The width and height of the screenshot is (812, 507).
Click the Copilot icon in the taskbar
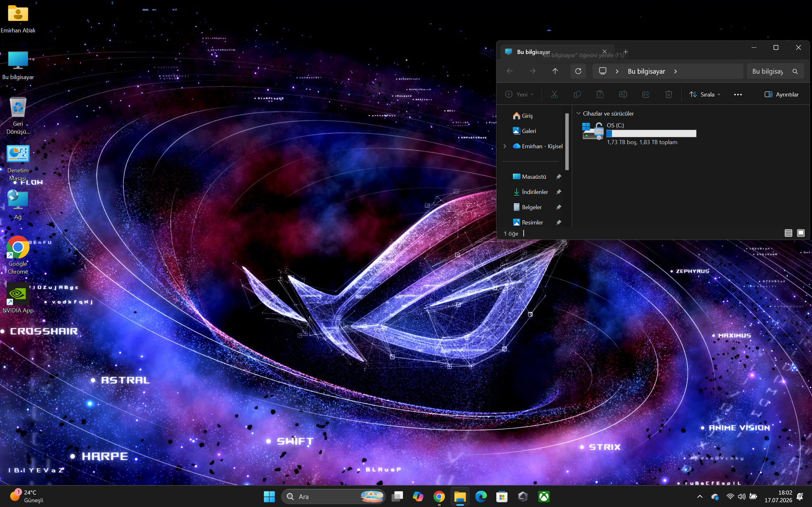click(418, 496)
